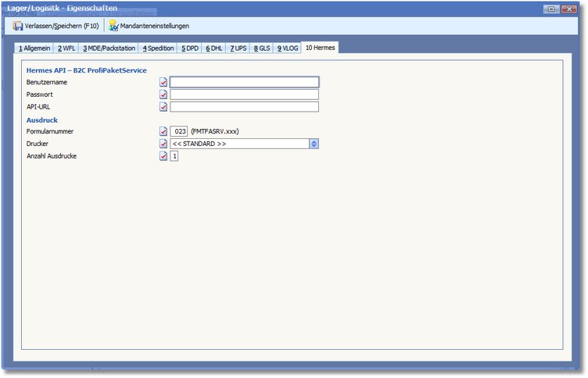Viewport: 588px width, 378px height.
Task: Click the Formularnummer field showing 023
Action: tap(179, 131)
